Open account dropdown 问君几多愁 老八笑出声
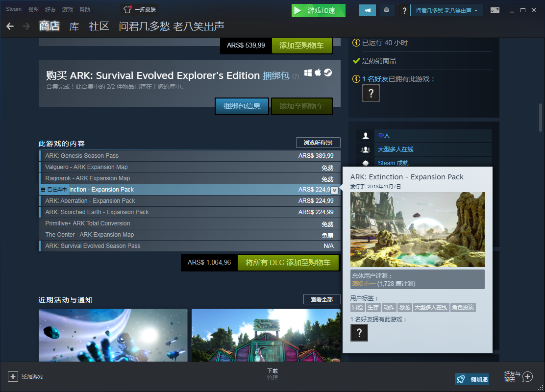 click(x=446, y=10)
